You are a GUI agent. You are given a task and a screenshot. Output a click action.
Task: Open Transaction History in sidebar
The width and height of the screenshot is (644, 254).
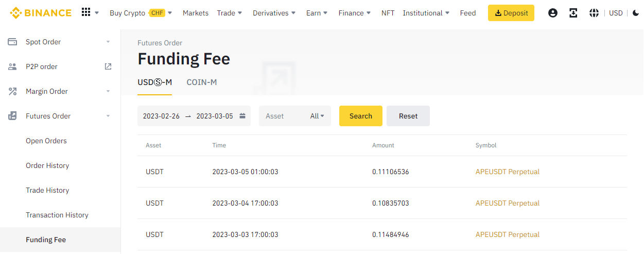(57, 215)
